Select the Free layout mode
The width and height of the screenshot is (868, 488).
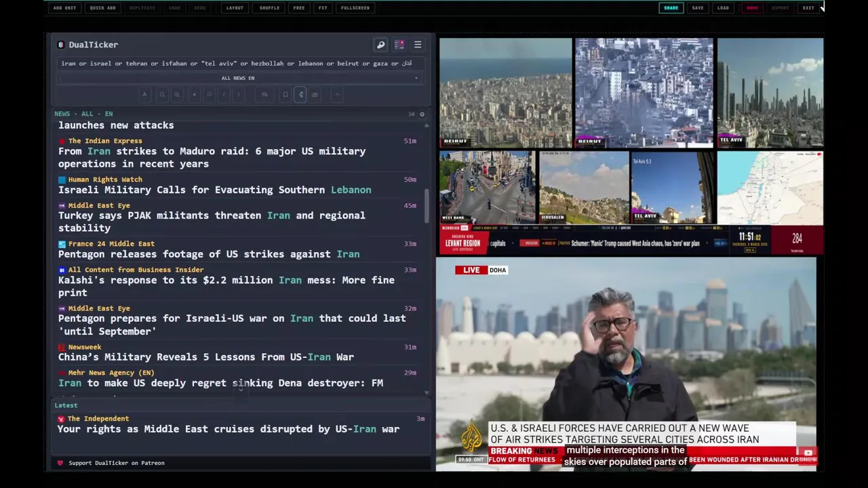point(299,8)
